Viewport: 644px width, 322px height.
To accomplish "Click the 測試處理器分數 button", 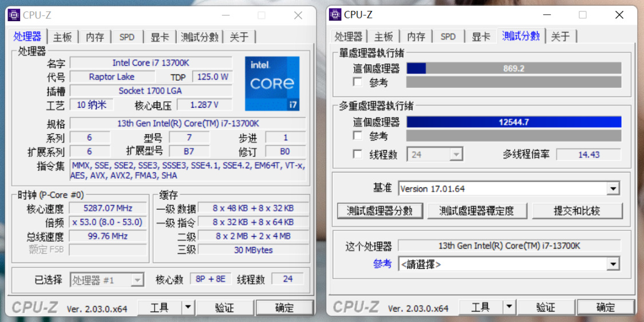I will click(380, 211).
